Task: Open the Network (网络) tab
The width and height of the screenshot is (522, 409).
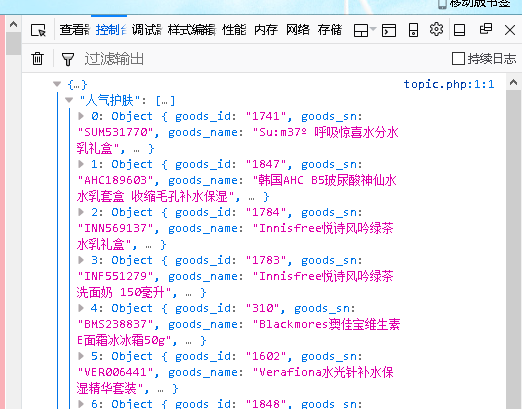Action: 298,30
